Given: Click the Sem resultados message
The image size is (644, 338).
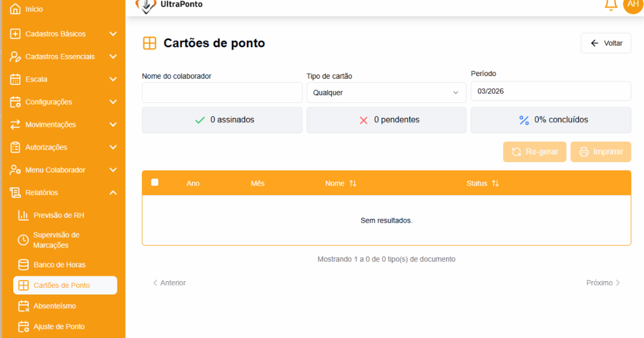Looking at the screenshot, I should 386,221.
